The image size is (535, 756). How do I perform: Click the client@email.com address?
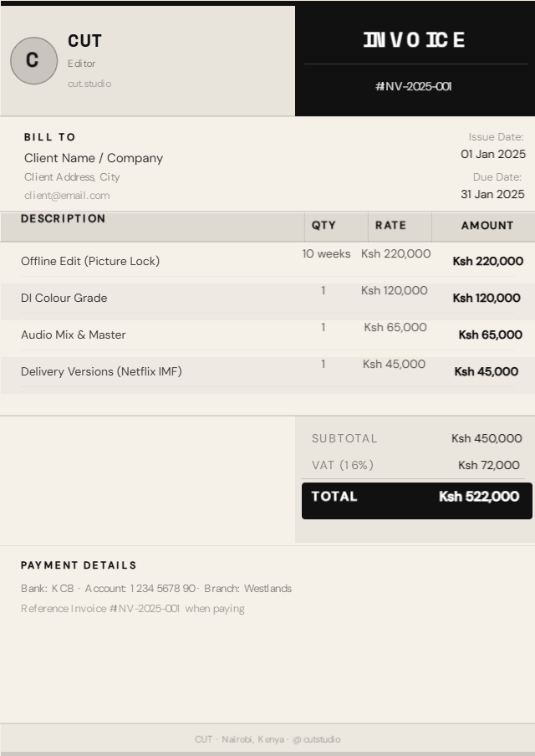(x=67, y=195)
